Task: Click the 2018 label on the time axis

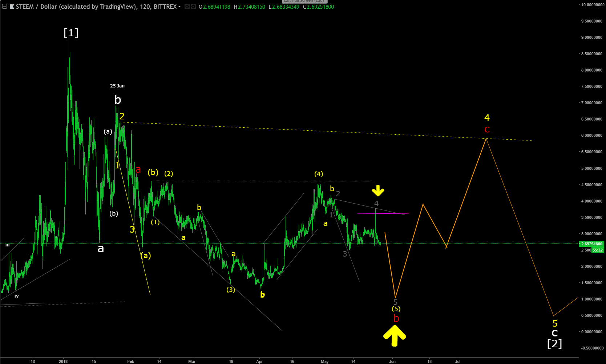Action: (63, 361)
